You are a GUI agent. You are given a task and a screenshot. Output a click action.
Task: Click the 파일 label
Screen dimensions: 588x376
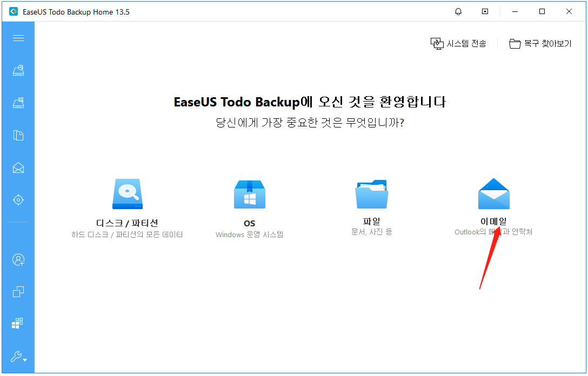pos(372,221)
